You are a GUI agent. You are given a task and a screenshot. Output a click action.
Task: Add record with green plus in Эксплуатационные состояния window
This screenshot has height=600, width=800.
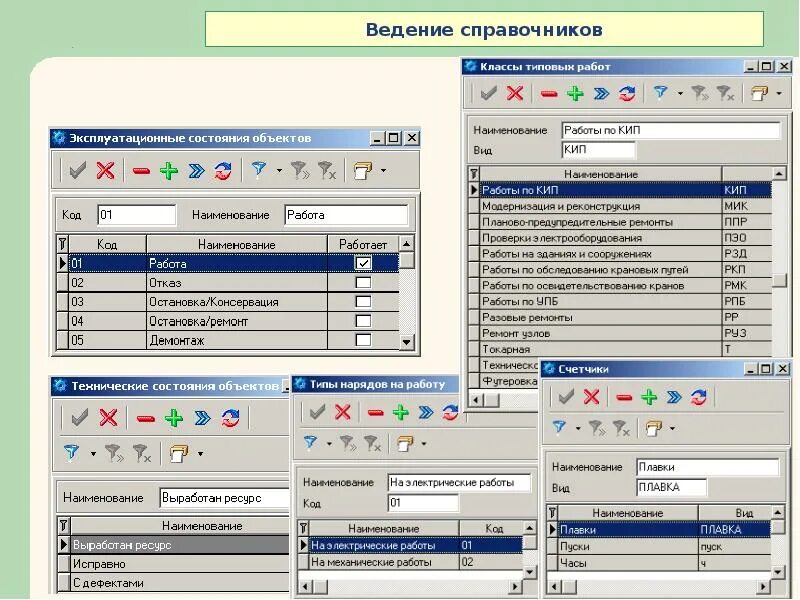169,170
